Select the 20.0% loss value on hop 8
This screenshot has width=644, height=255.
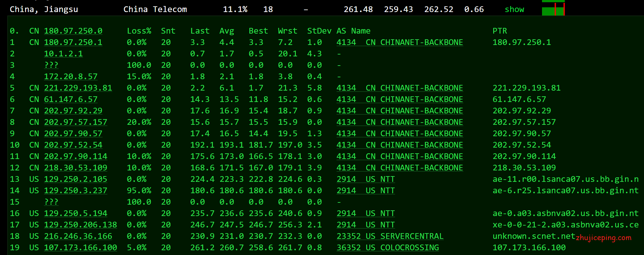(x=139, y=122)
